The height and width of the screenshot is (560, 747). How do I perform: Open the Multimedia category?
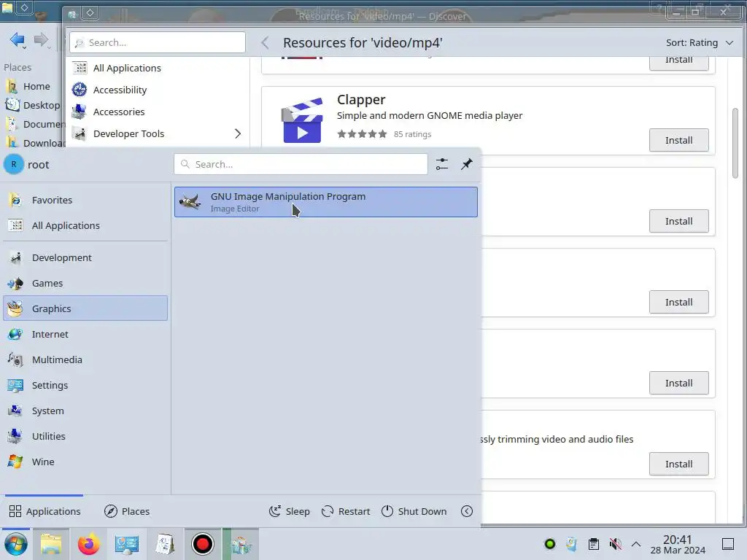pos(85,359)
